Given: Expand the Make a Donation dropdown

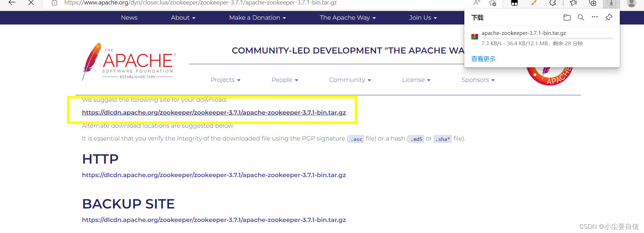Looking at the screenshot, I should click(257, 18).
